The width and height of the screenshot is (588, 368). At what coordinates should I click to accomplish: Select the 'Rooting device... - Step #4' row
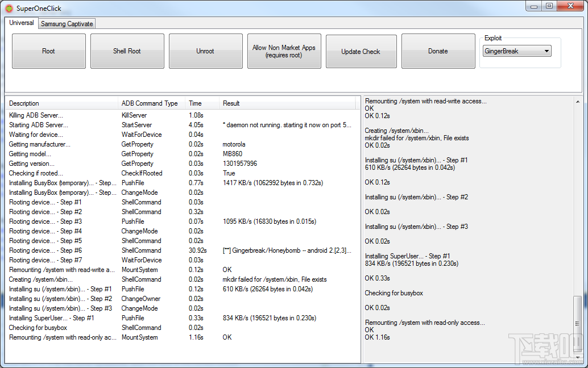(181, 231)
